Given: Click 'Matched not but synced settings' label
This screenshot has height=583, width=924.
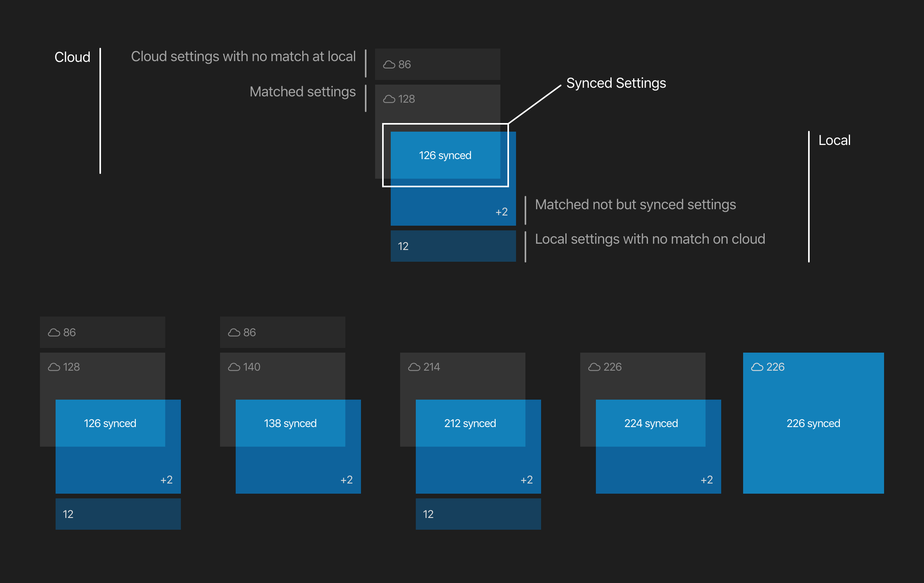Looking at the screenshot, I should point(635,205).
